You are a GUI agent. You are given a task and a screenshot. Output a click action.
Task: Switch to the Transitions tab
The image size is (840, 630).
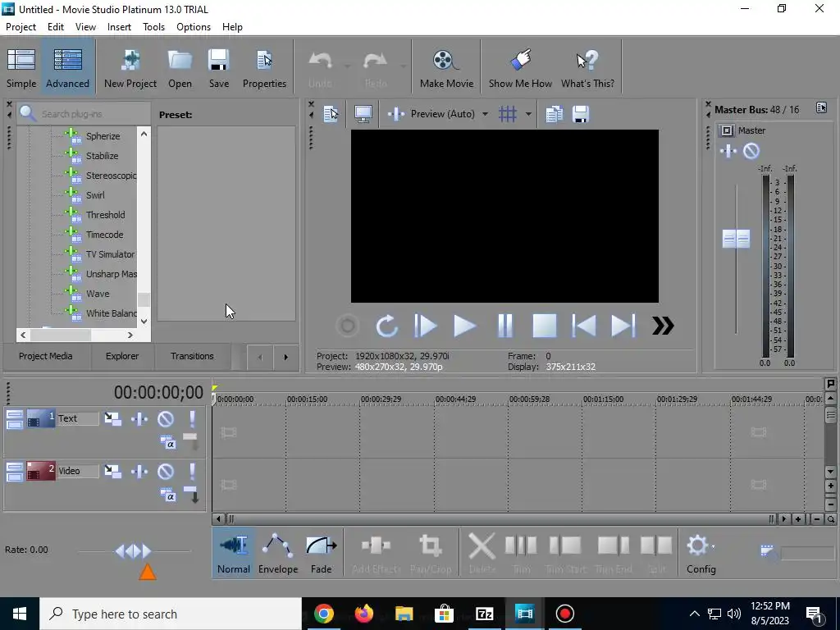192,356
